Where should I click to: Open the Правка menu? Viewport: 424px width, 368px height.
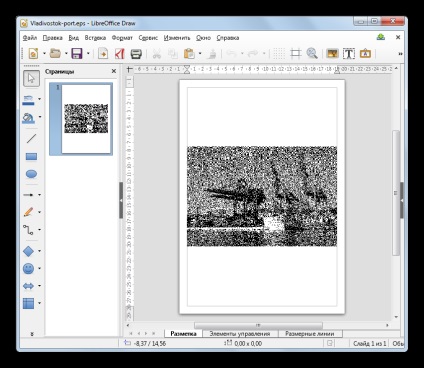pos(52,38)
